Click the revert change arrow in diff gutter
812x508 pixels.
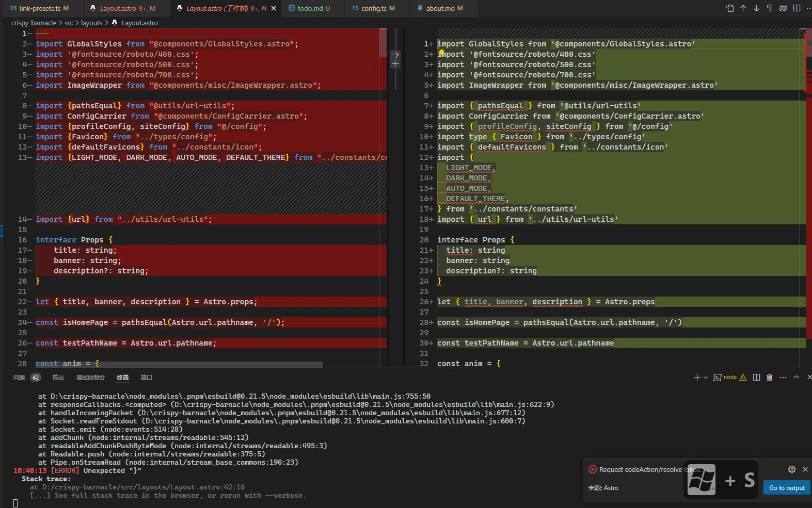(x=395, y=55)
